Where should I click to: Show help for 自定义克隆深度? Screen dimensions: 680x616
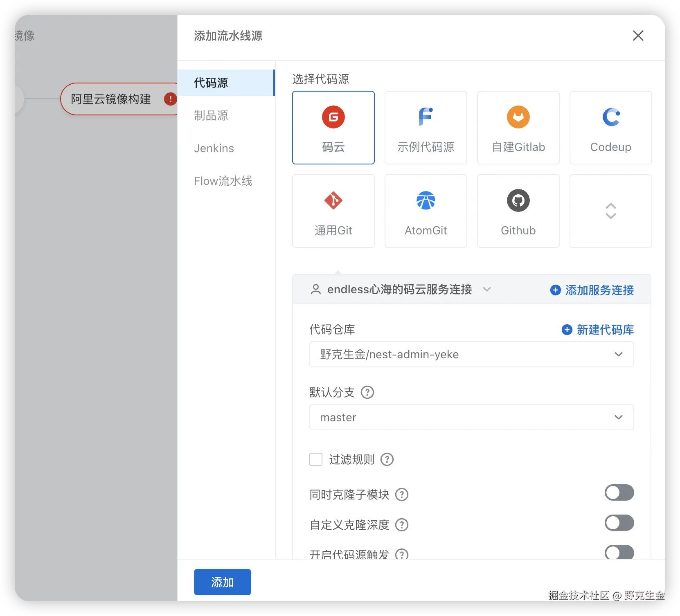[x=402, y=524]
